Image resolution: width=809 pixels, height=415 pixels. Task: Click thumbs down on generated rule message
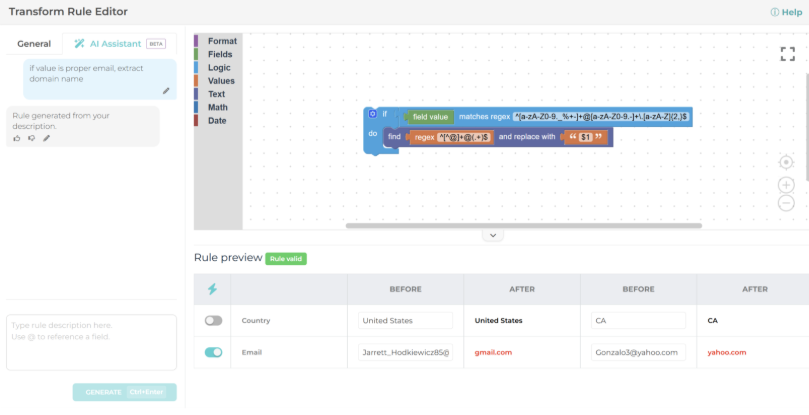point(31,138)
